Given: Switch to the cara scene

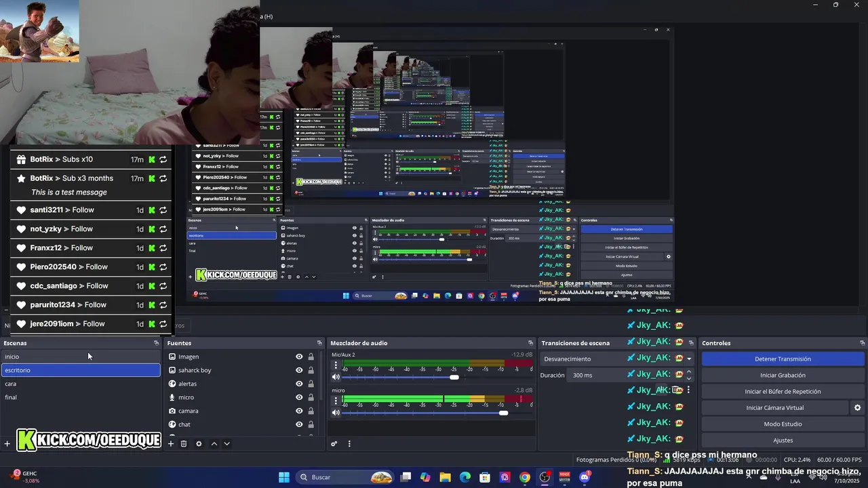Looking at the screenshot, I should coord(81,384).
